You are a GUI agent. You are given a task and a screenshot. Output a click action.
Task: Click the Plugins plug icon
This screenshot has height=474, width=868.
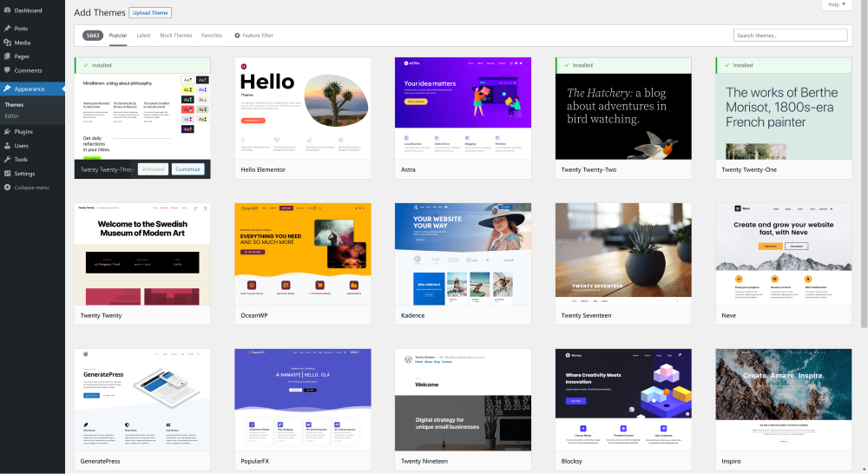click(7, 131)
